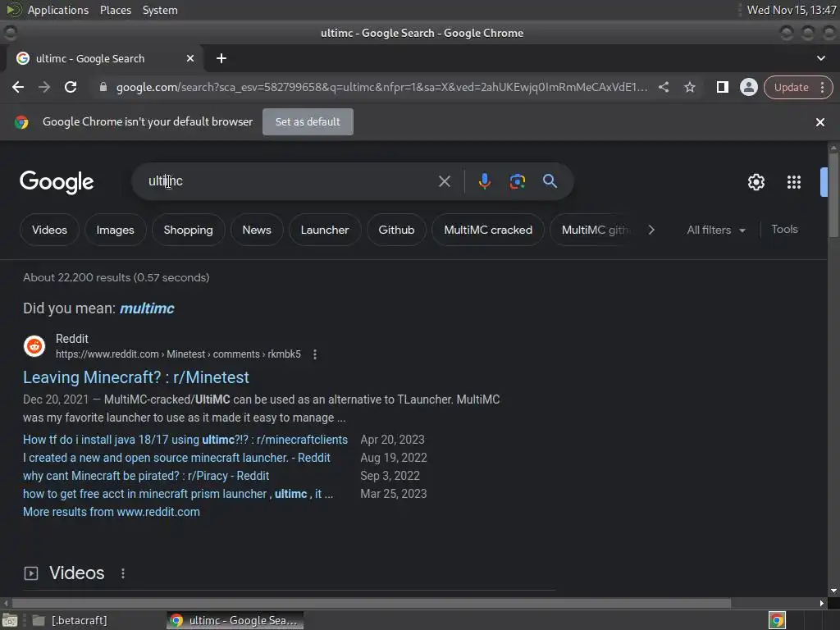This screenshot has width=840, height=630.
Task: Open the Chrome side panel
Action: click(722, 87)
